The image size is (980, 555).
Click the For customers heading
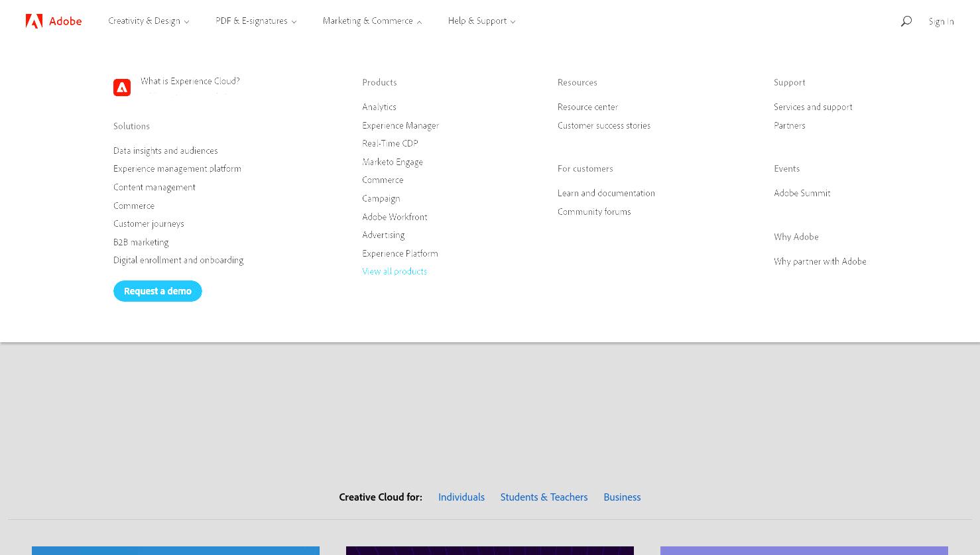[585, 168]
